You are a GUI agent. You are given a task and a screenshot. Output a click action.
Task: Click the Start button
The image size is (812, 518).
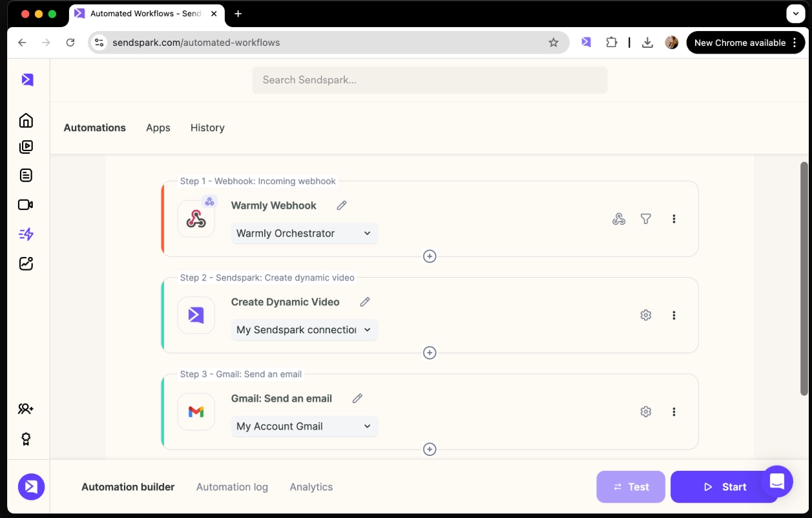pyautogui.click(x=724, y=487)
